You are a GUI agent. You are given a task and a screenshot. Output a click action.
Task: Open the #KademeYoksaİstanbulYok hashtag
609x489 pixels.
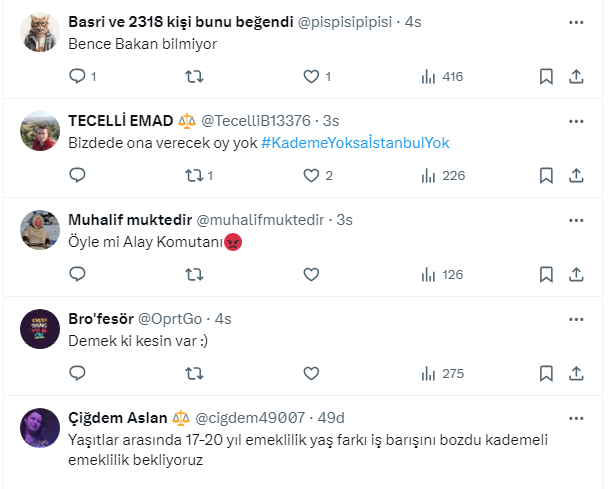356,143
